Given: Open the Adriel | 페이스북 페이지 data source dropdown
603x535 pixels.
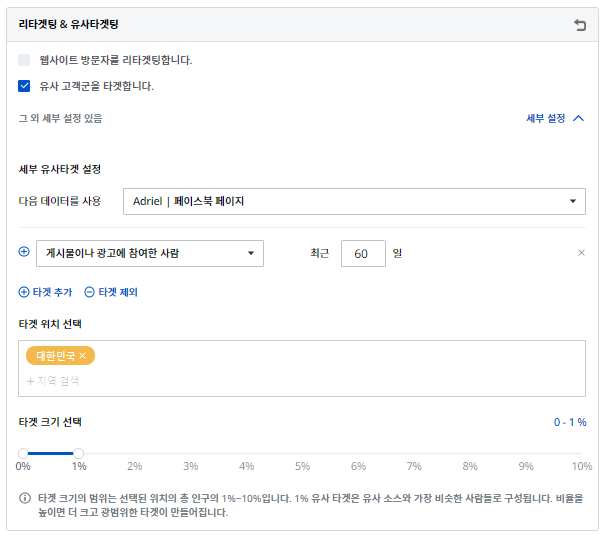Looking at the screenshot, I should point(354,201).
